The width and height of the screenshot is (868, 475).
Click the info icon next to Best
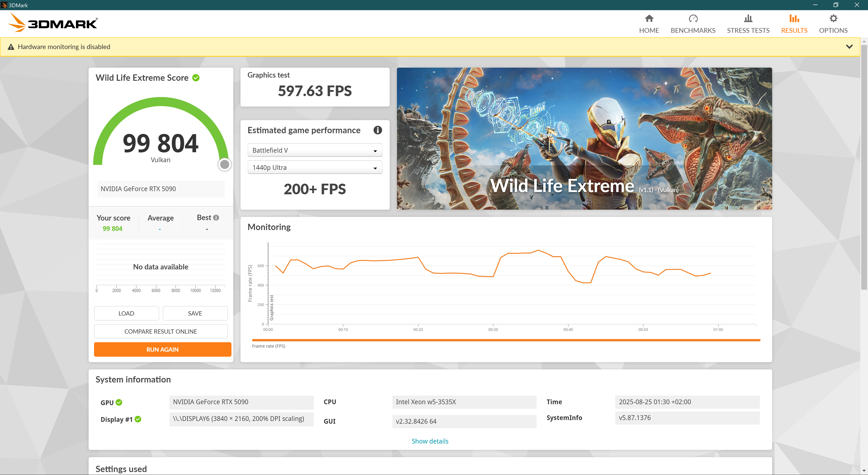tap(216, 218)
